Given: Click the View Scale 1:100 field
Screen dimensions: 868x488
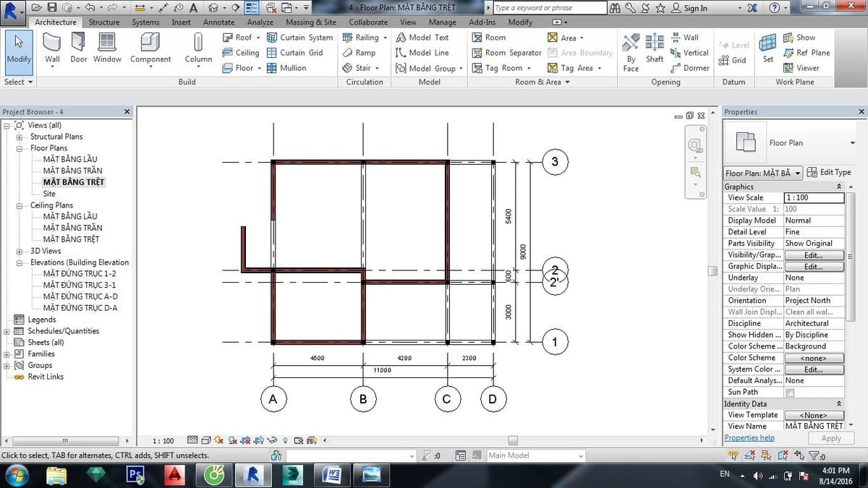Looking at the screenshot, I should click(814, 197).
